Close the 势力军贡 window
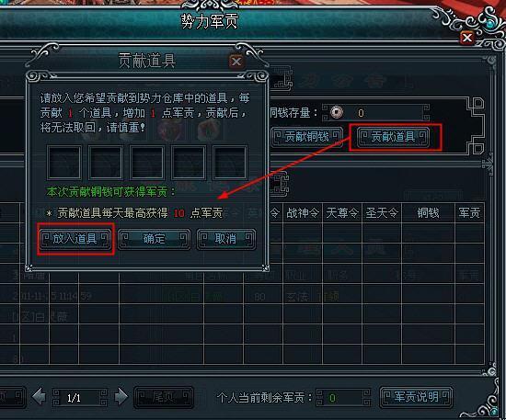This screenshot has width=506, height=420. click(467, 38)
